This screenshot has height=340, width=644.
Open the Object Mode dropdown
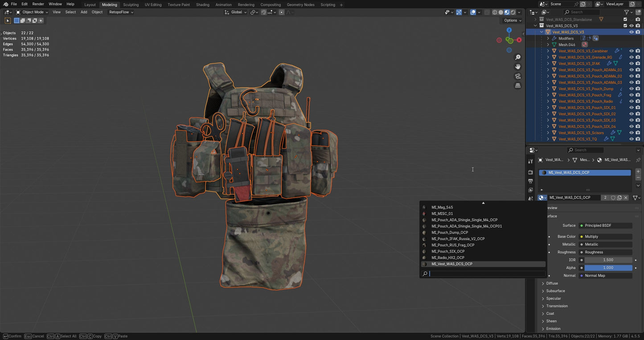point(32,12)
